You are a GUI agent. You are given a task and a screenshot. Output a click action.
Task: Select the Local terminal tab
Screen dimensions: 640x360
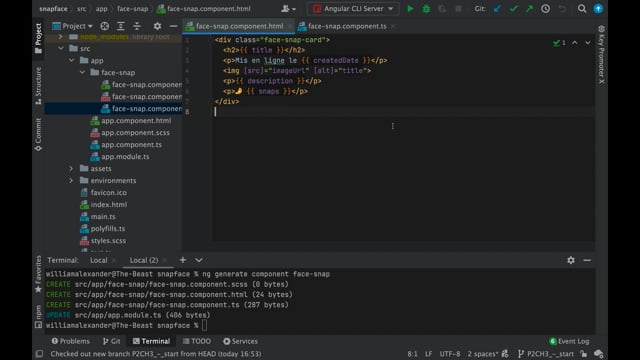(x=99, y=260)
